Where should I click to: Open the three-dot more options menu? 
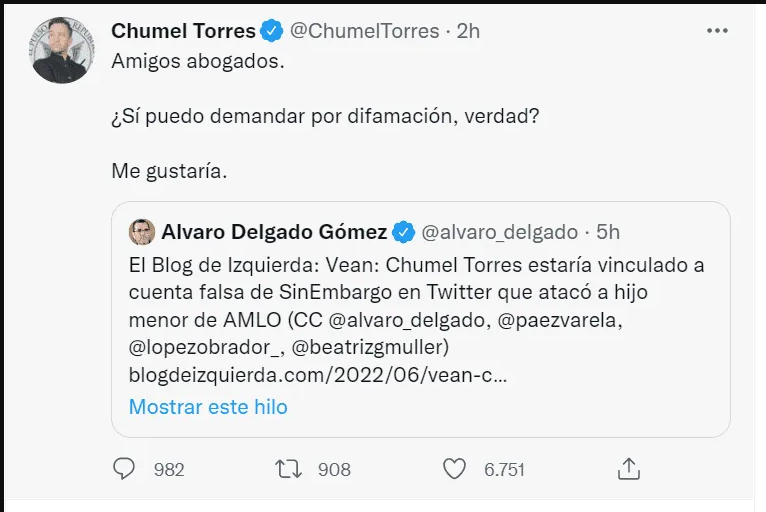pyautogui.click(x=717, y=31)
